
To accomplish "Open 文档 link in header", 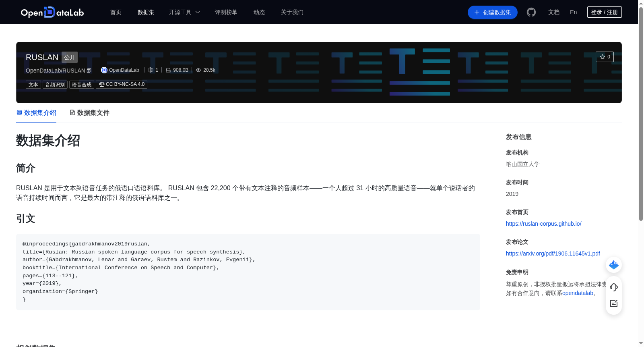I will tap(554, 12).
